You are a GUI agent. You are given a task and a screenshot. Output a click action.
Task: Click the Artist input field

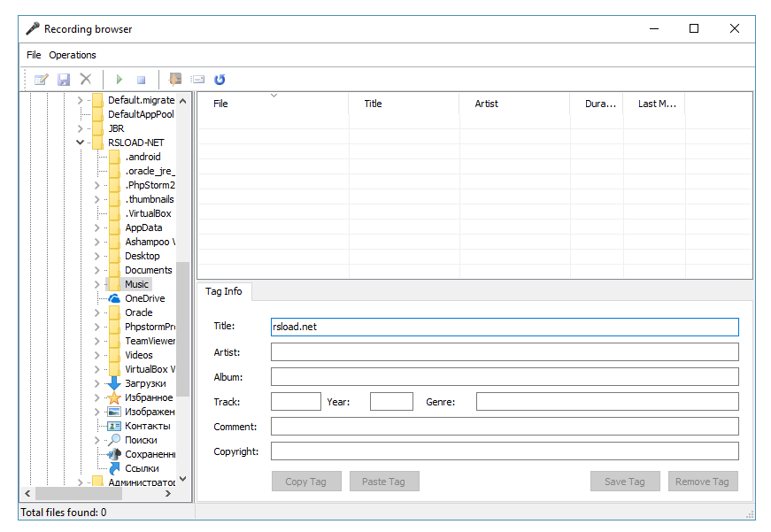point(504,352)
